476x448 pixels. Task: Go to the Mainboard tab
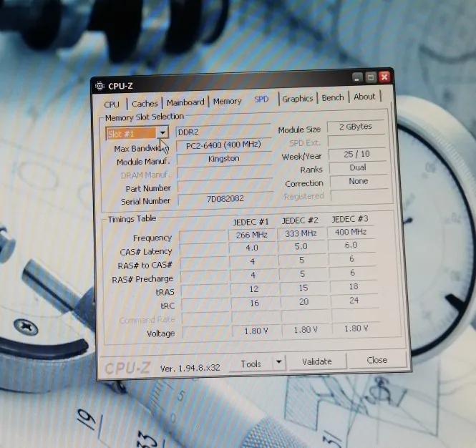[185, 102]
